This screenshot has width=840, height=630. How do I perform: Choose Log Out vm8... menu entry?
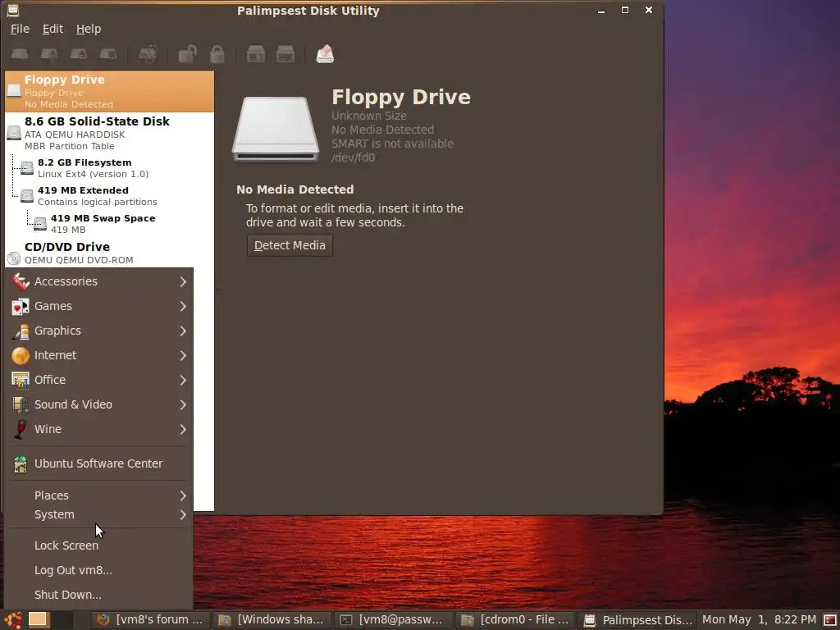pyautogui.click(x=99, y=570)
